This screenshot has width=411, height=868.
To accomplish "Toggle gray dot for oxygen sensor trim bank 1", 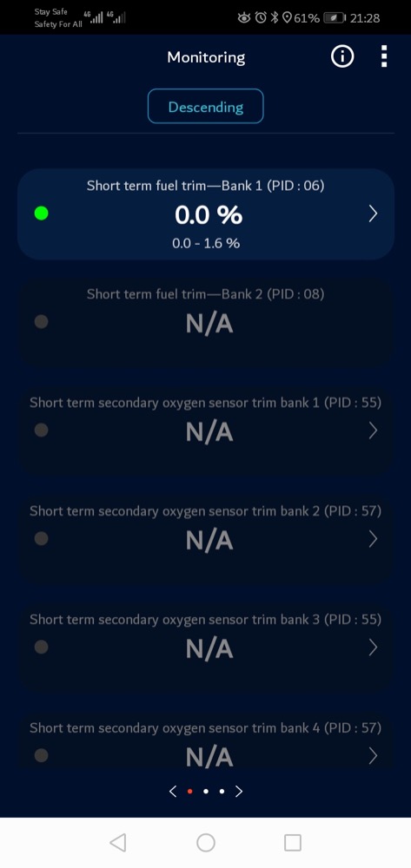I will (41, 431).
